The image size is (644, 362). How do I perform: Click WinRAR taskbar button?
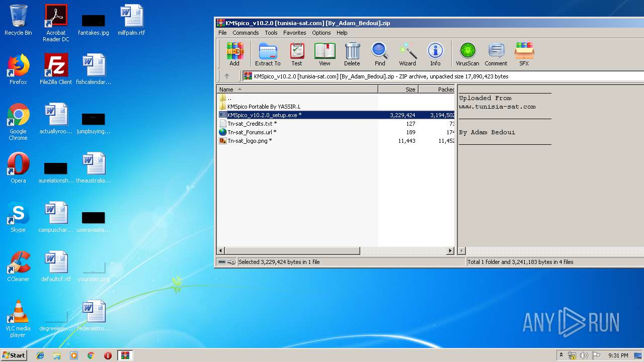pyautogui.click(x=125, y=355)
